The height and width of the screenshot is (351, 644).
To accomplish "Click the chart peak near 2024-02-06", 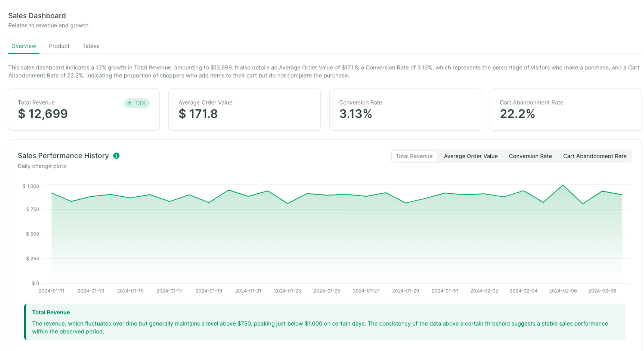I will tap(563, 185).
